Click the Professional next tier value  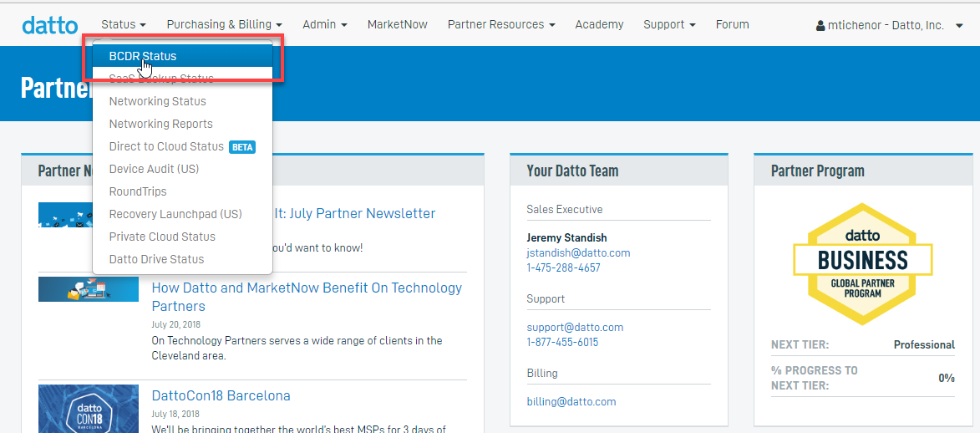924,344
